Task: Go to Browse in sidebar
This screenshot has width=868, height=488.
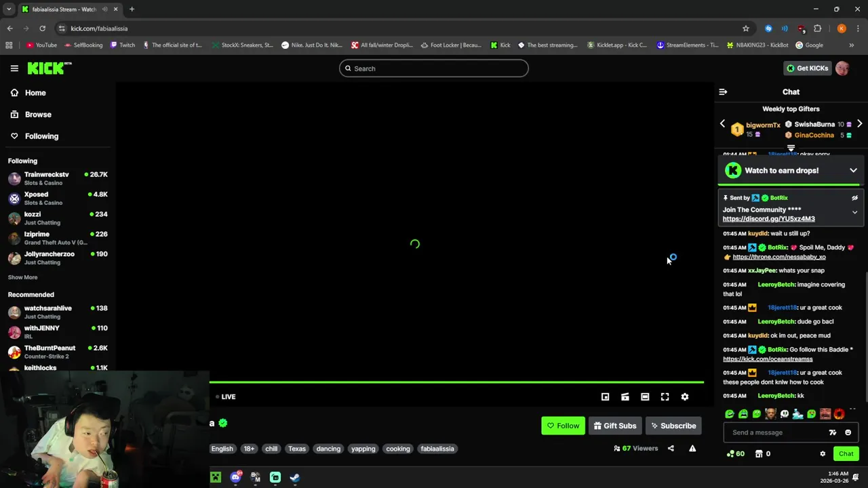Action: pyautogui.click(x=31, y=115)
